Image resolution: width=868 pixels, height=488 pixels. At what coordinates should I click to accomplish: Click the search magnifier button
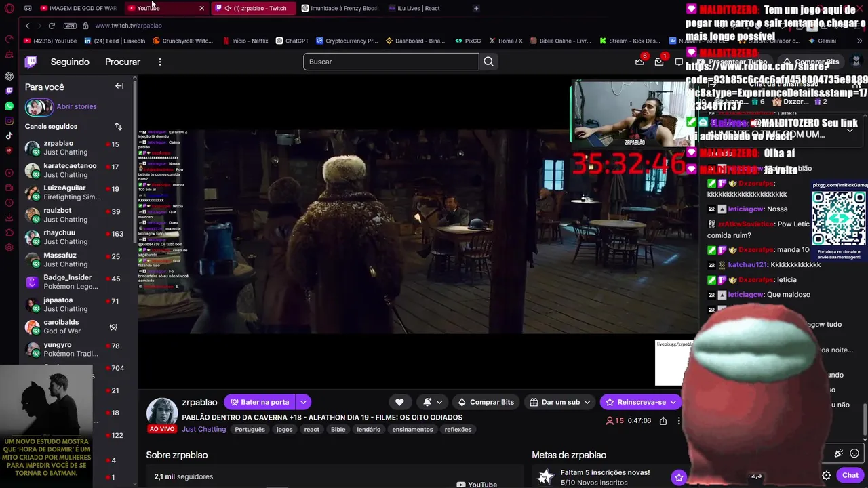tap(488, 62)
